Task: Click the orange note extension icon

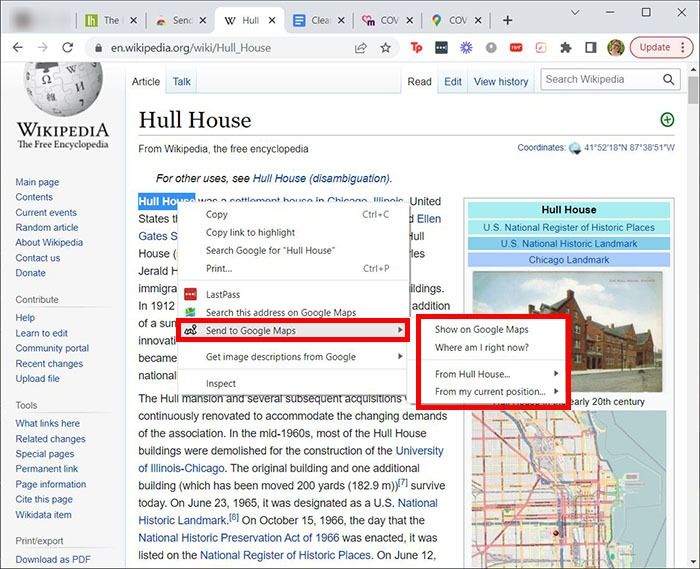Action: click(541, 47)
